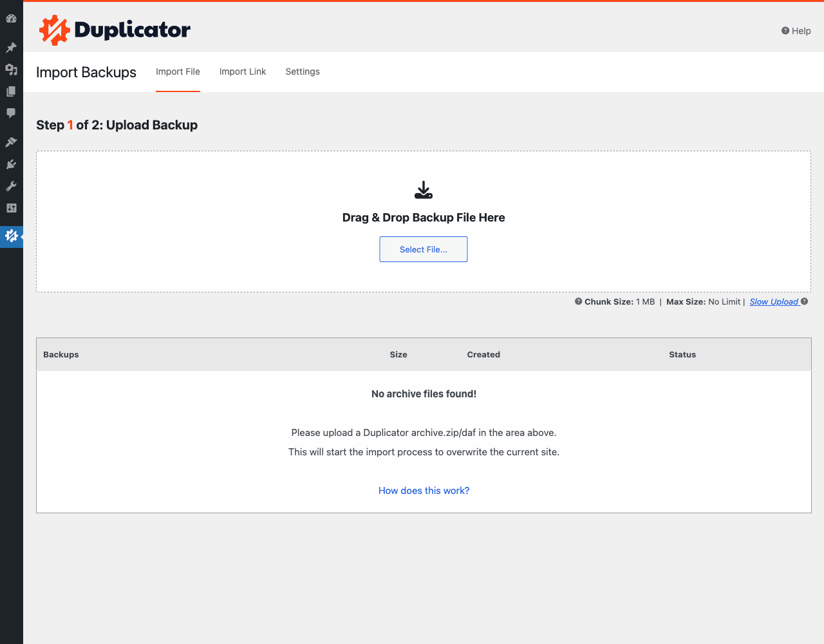Click the Status column header
This screenshot has width=824, height=644.
(682, 355)
